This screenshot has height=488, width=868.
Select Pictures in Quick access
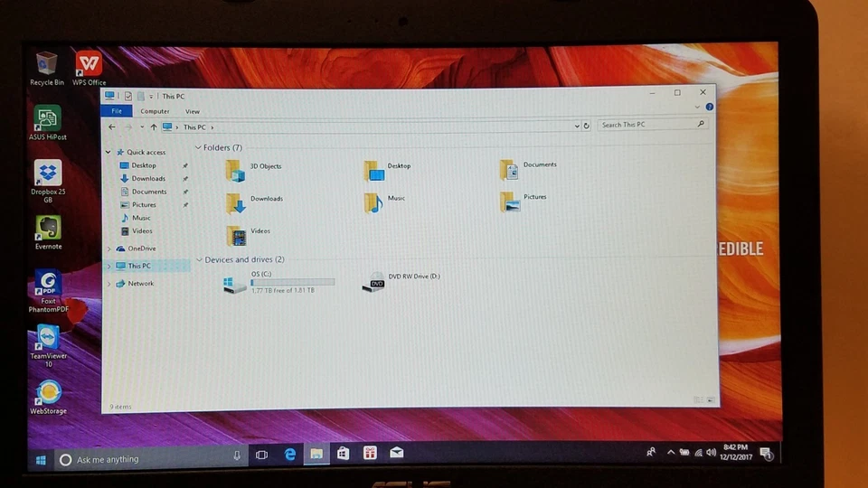click(144, 205)
